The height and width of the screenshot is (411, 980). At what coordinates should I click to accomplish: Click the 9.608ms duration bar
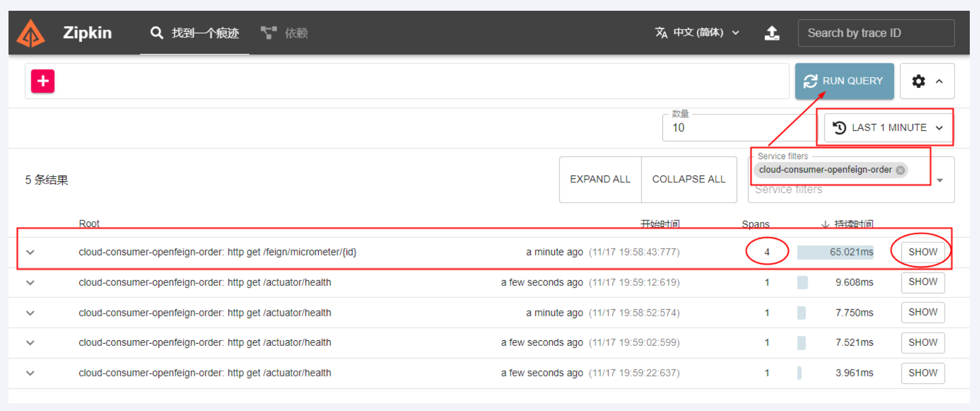point(802,282)
